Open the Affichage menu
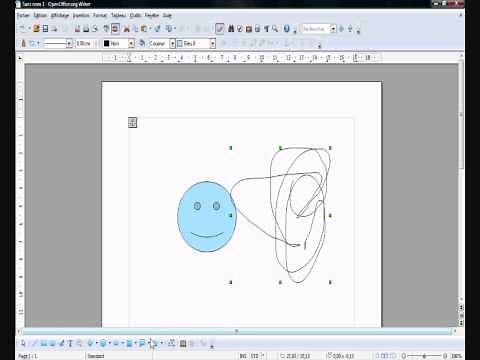Image resolution: width=480 pixels, height=360 pixels. [60, 15]
